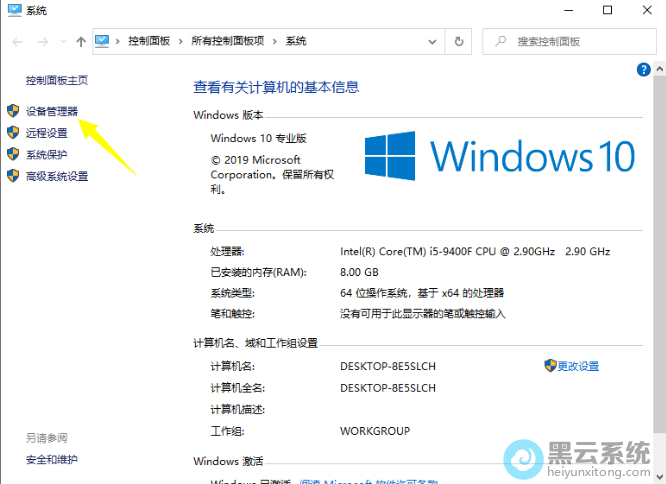The height and width of the screenshot is (484, 666).
Task: Open 安全和维护 link at bottom left
Action: pyautogui.click(x=52, y=460)
